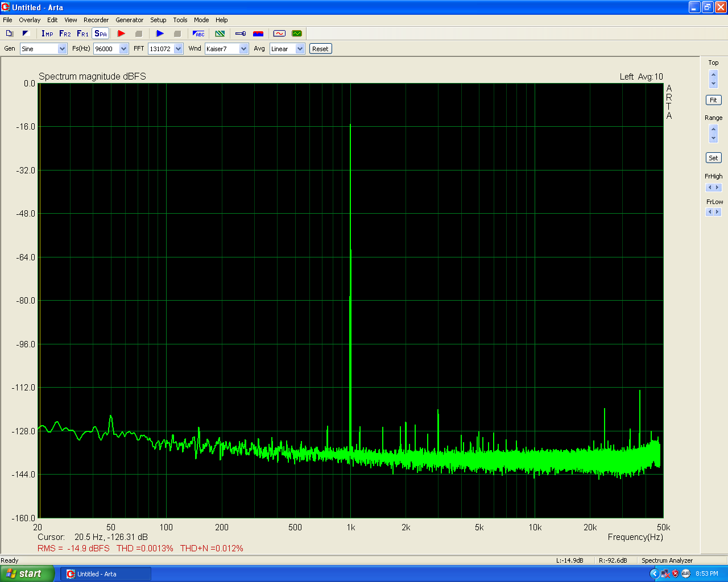Open the Recorder menu

96,20
